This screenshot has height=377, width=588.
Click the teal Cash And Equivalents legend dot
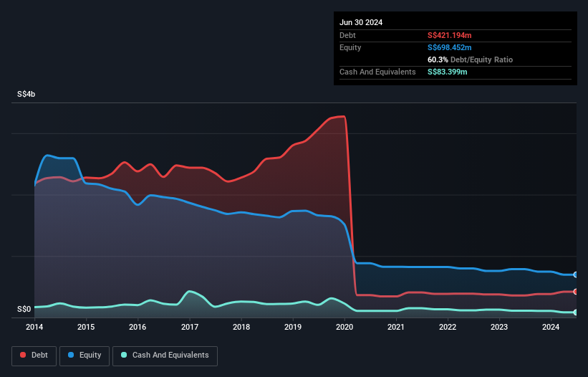(x=124, y=355)
